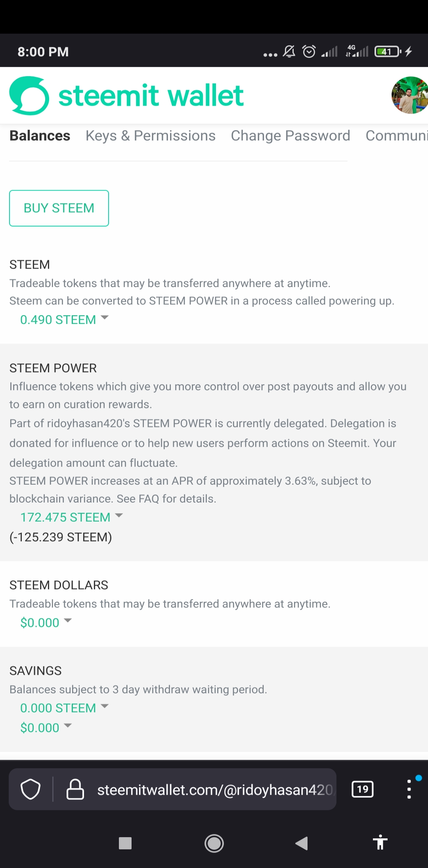The width and height of the screenshot is (428, 868).
Task: Expand the Savings 0.000 STEEM dropdown
Action: click(x=65, y=708)
